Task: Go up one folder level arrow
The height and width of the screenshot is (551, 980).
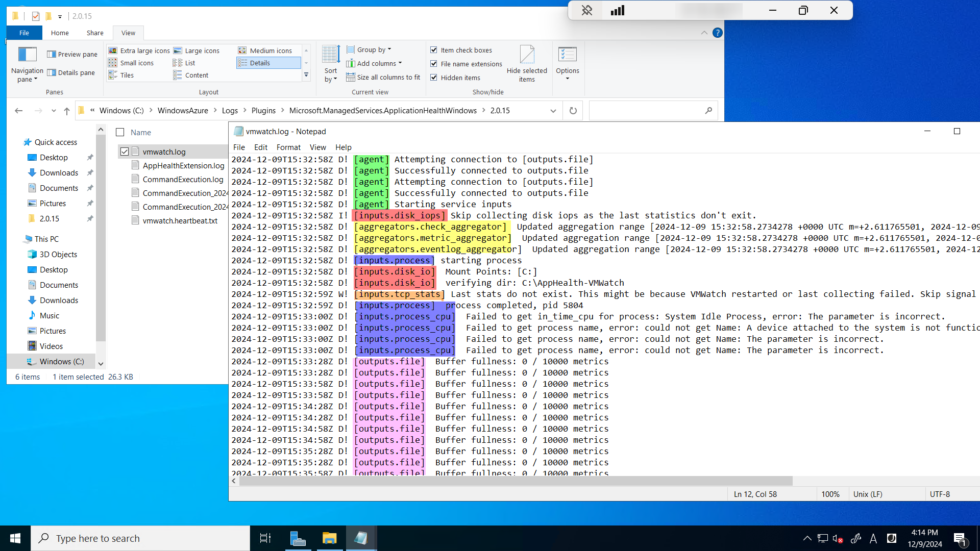Action: [x=67, y=111]
